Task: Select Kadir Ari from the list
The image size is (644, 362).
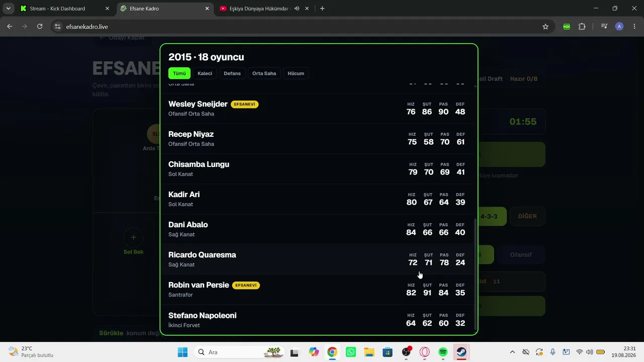Action: point(317,199)
